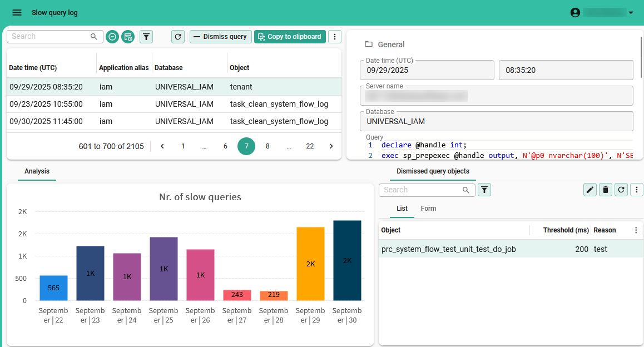This screenshot has width=644, height=347.
Task: Open the three-dot menu beside Copy to clipboard
Action: coord(335,37)
